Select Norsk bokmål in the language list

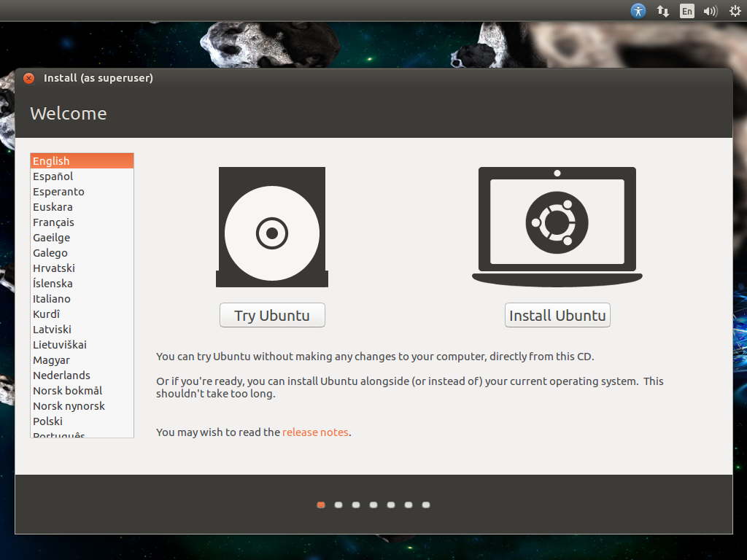[82, 391]
